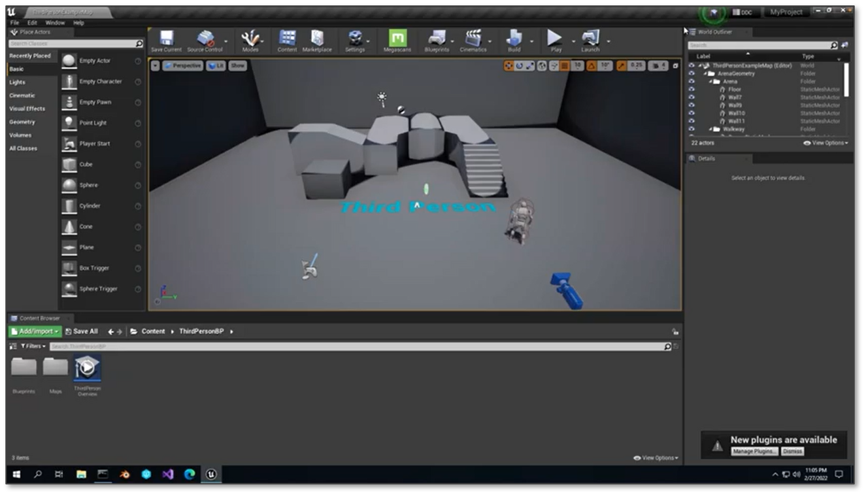Click the Settings toolbar icon

(x=355, y=41)
